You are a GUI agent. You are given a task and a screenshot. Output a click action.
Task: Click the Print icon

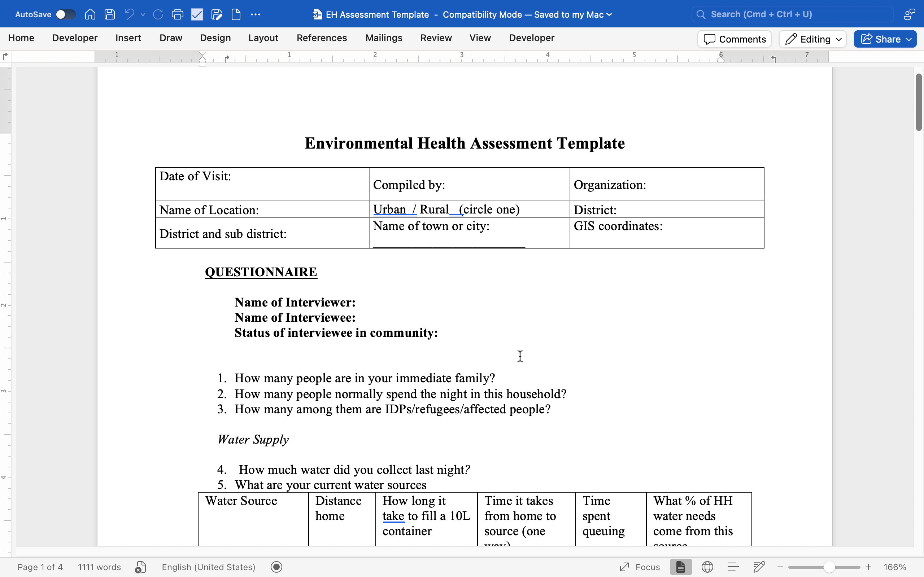click(178, 14)
